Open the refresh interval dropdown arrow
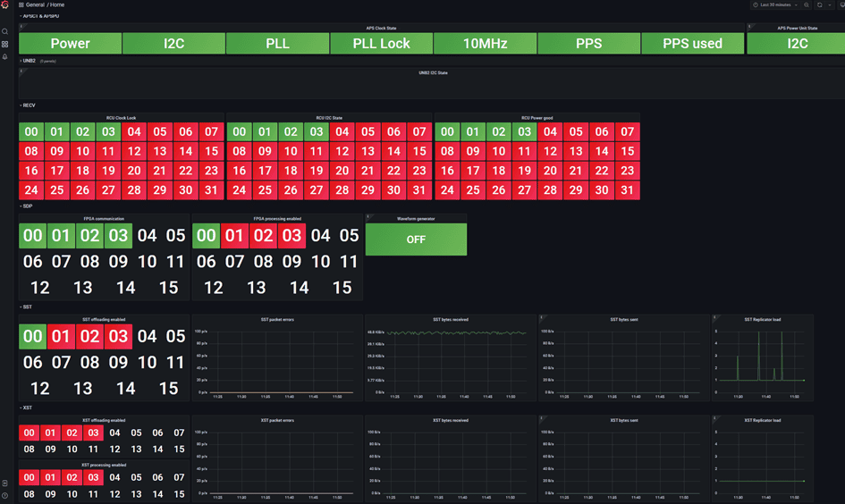The height and width of the screenshot is (504, 845). click(830, 4)
